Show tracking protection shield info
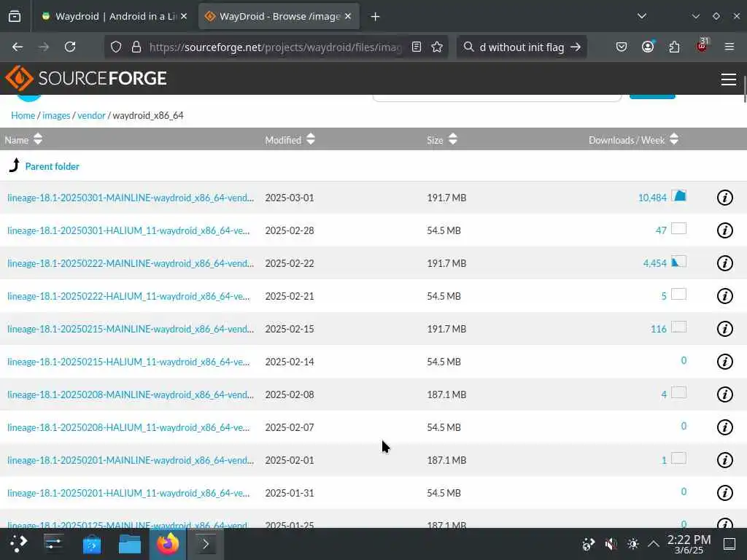Viewport: 747px width, 560px height. (116, 47)
